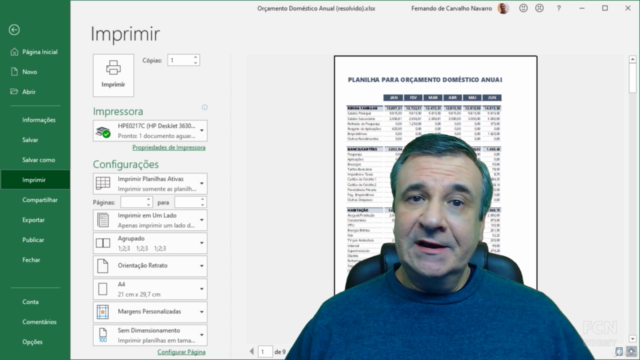Expand the Sem Dimensionamento scaling dropdown

click(150, 335)
